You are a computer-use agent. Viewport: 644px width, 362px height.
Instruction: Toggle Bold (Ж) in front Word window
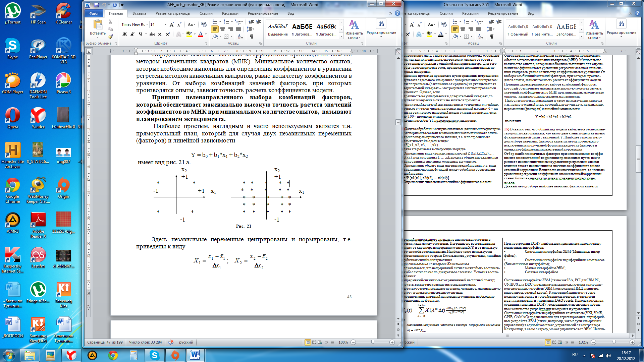coord(125,34)
